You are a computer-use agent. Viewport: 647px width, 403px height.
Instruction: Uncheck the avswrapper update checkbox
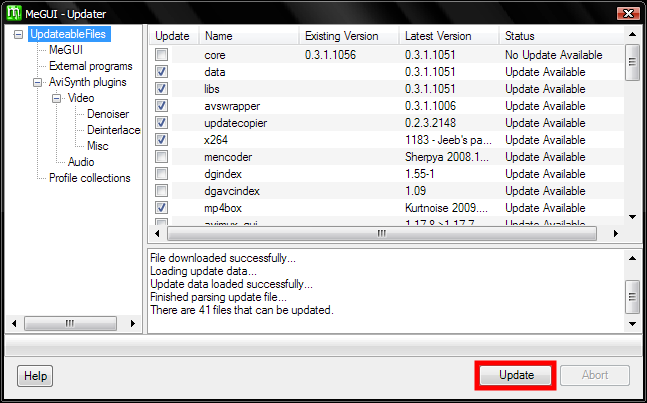[x=161, y=106]
